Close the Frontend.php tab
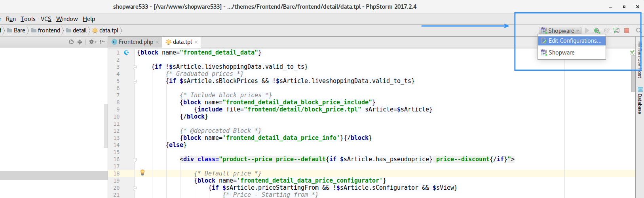Viewport: 644px width, 198px height. (158, 42)
